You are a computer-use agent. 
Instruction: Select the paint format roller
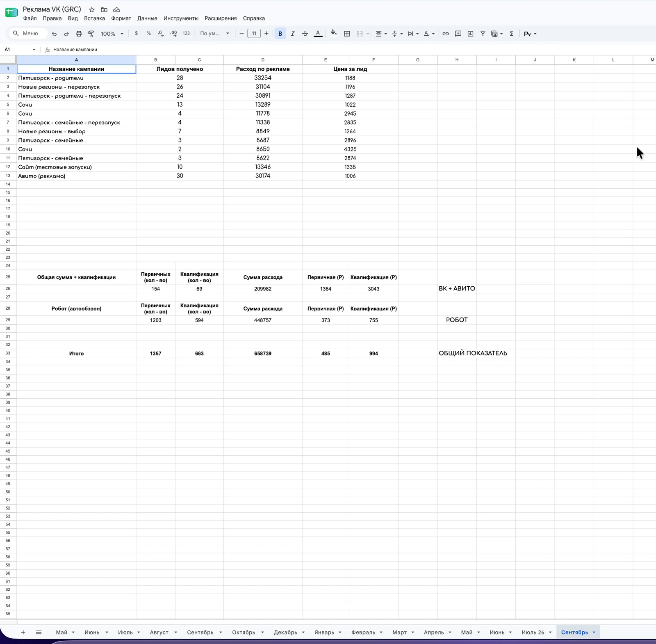[x=91, y=34]
